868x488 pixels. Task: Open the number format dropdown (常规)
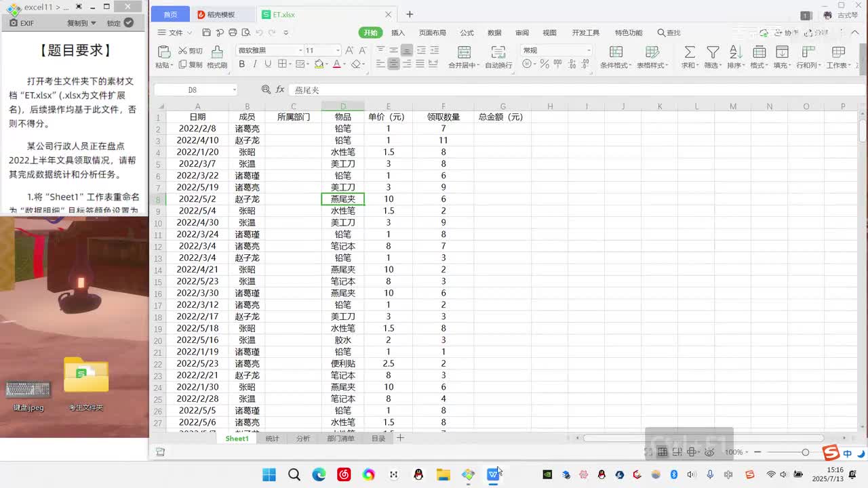(588, 50)
